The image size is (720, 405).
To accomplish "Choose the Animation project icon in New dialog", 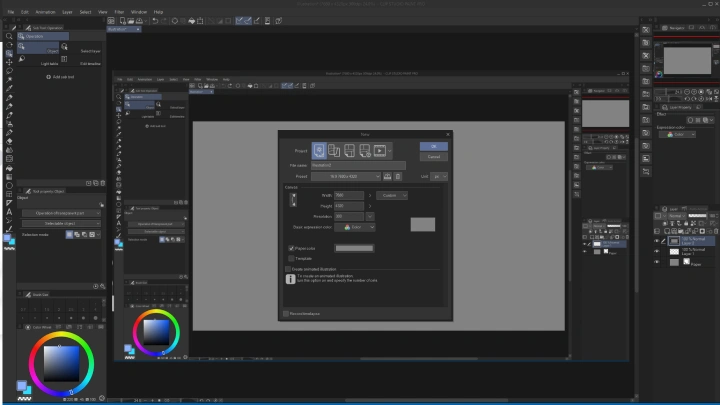I will [x=380, y=150].
